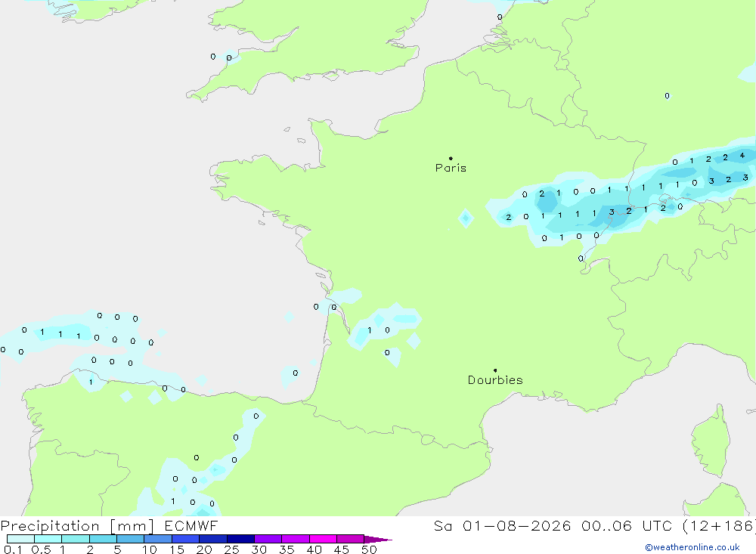Click the rainfall value '4' on map
Screen dimensions: 756x554
click(742, 155)
